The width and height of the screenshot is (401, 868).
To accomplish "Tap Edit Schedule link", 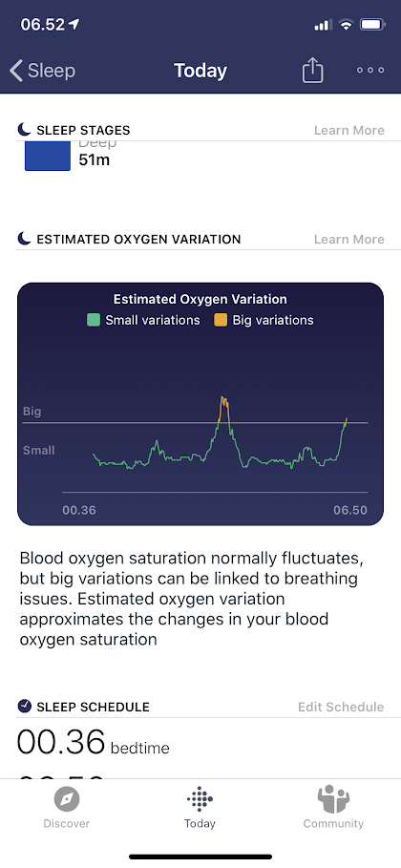I will click(341, 707).
